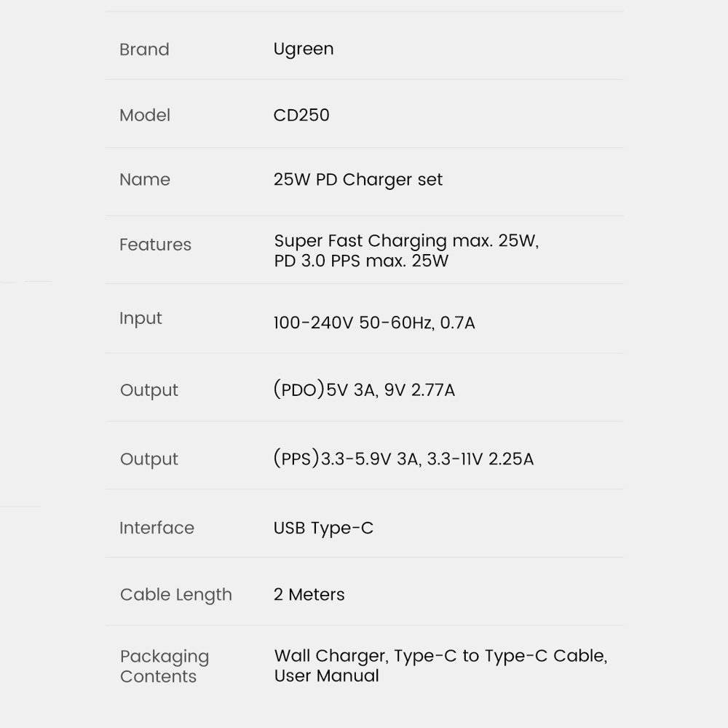The image size is (728, 728).
Task: Click the Output label beside the PDO values
Action: (149, 390)
